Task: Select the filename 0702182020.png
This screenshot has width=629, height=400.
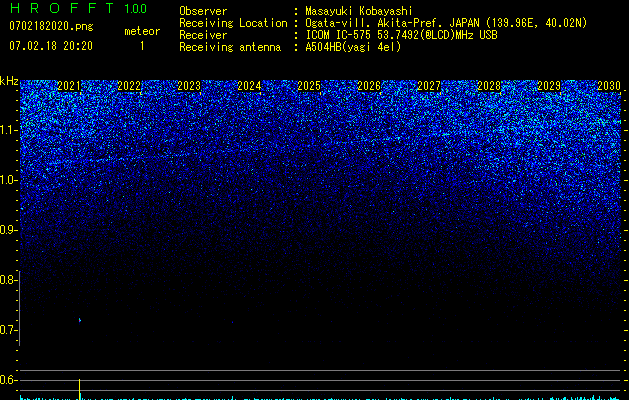Action: point(51,27)
